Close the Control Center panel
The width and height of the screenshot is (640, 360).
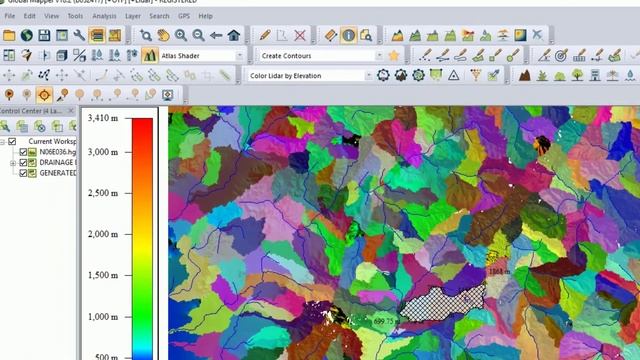click(x=71, y=111)
